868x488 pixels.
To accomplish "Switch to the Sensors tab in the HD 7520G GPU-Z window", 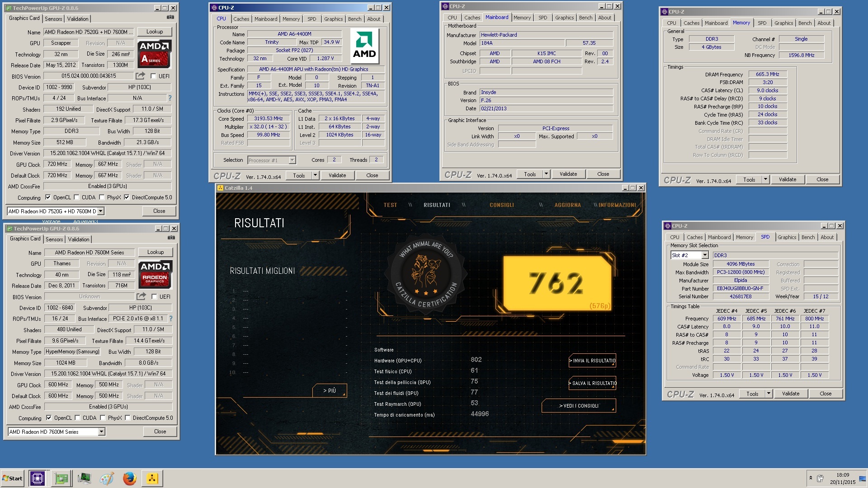I will pyautogui.click(x=53, y=19).
